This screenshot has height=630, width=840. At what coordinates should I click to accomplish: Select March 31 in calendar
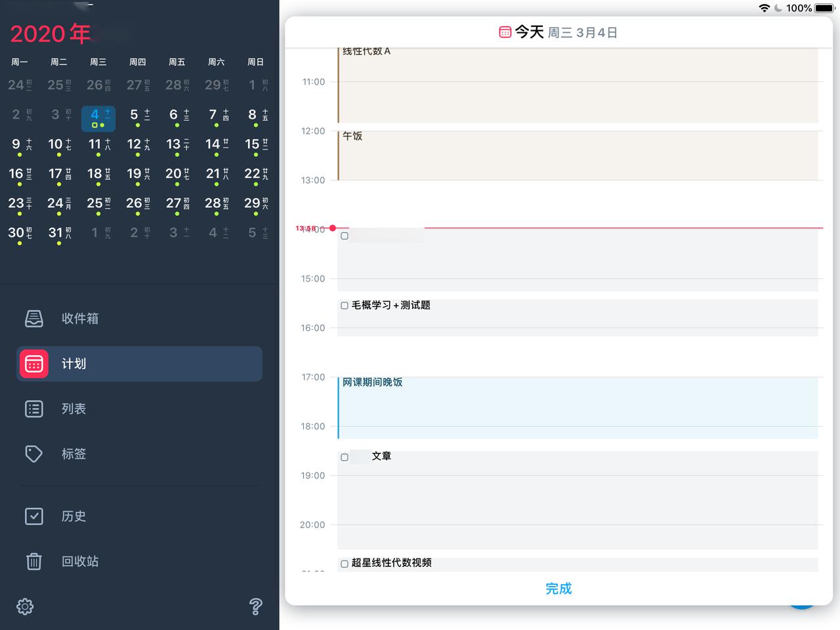click(x=59, y=235)
